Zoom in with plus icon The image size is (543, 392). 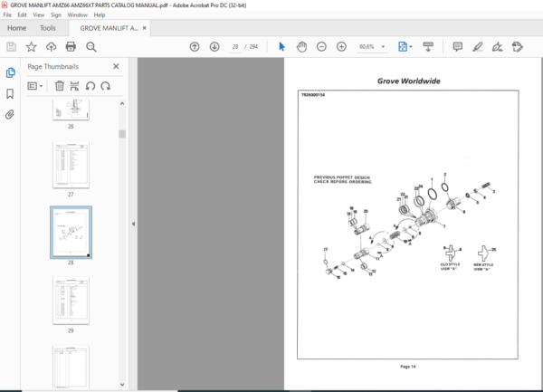click(x=341, y=47)
